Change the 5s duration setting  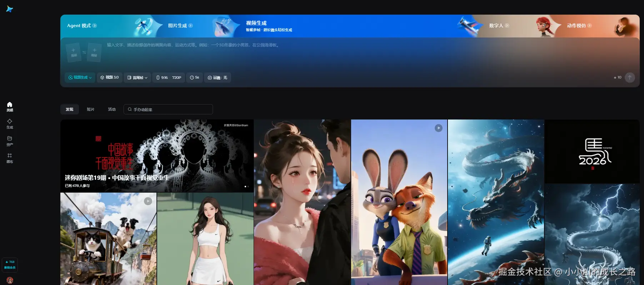click(x=195, y=77)
